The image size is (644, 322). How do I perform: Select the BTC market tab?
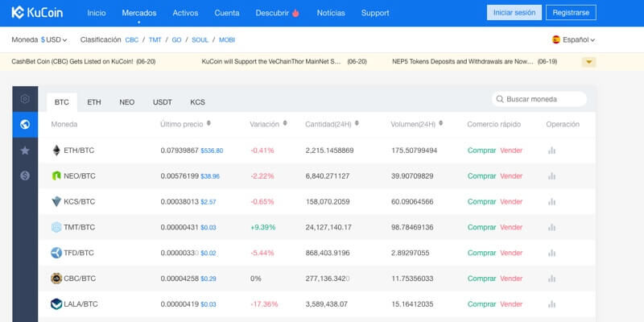pyautogui.click(x=62, y=102)
